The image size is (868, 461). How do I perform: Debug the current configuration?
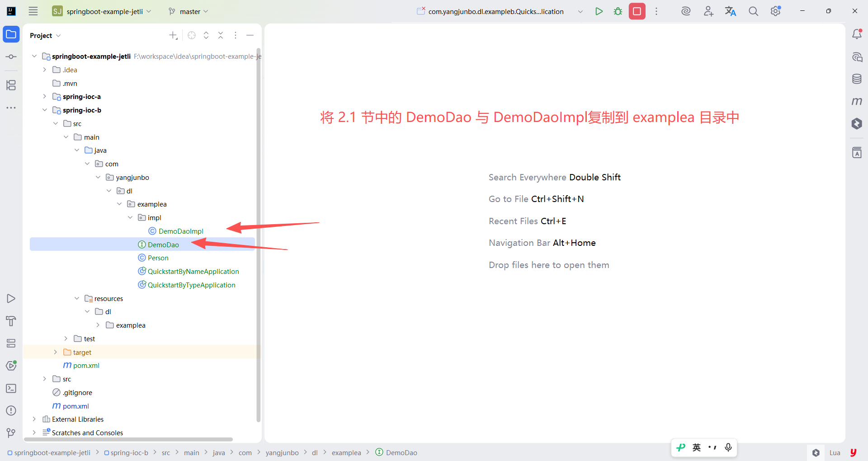coord(618,11)
